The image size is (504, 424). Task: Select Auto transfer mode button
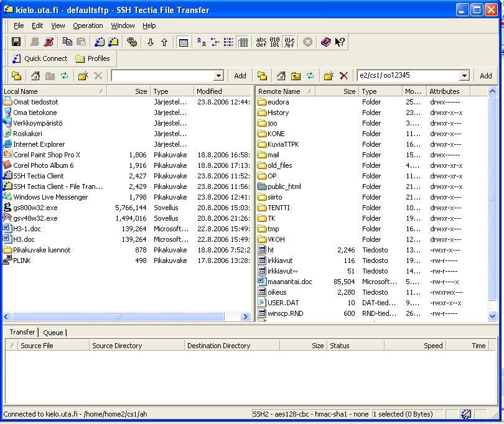(289, 42)
